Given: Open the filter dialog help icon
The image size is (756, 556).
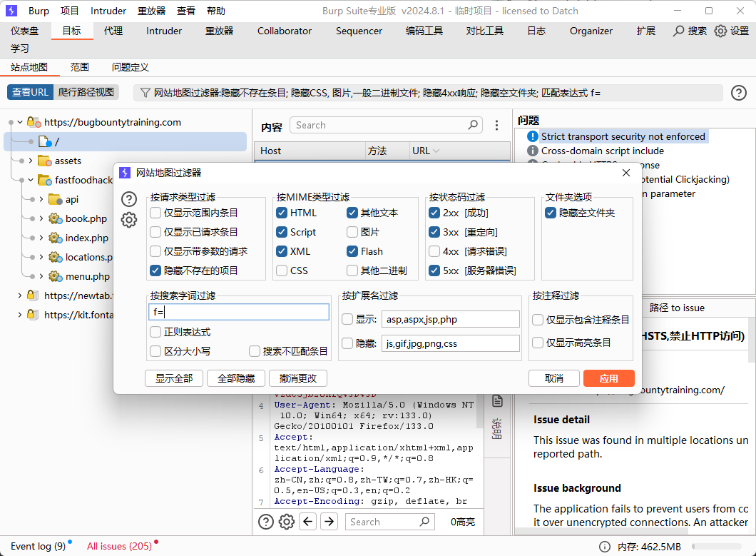Looking at the screenshot, I should coord(128,199).
